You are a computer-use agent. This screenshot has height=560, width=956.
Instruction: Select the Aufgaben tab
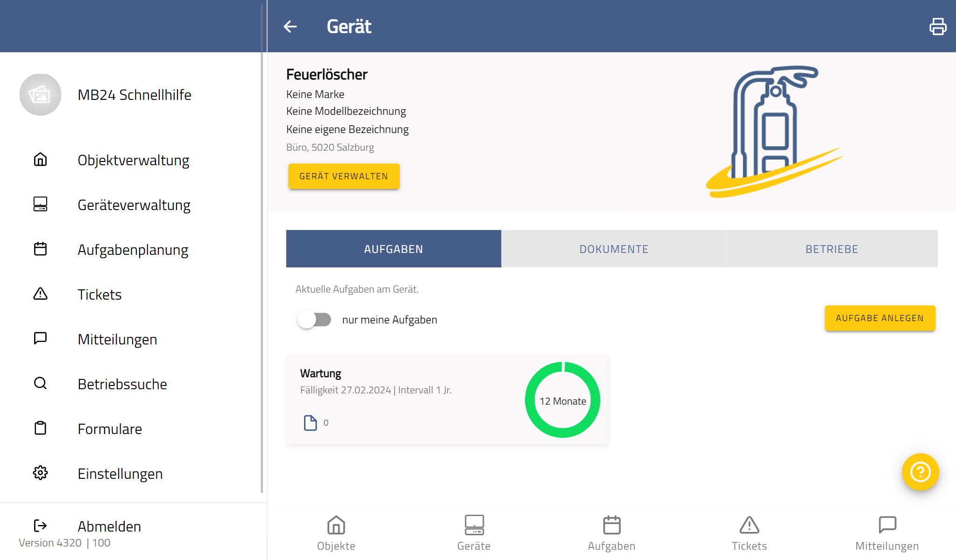tap(393, 249)
